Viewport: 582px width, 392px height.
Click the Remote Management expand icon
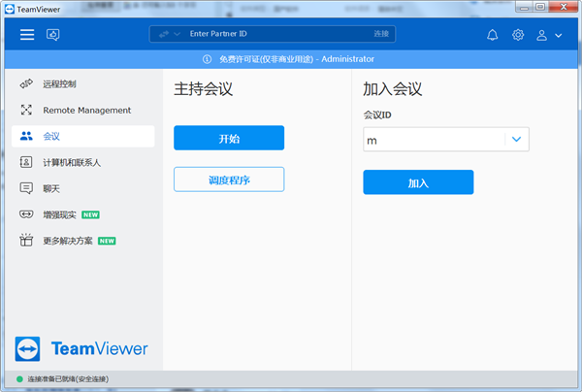pos(26,110)
